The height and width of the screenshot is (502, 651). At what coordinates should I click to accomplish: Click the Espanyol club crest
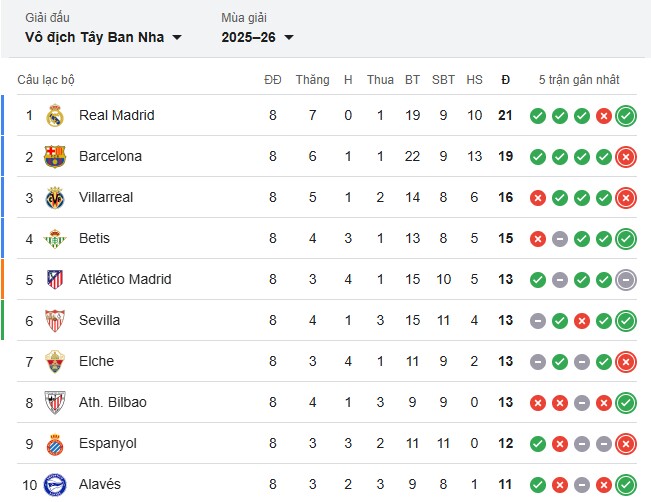point(55,444)
